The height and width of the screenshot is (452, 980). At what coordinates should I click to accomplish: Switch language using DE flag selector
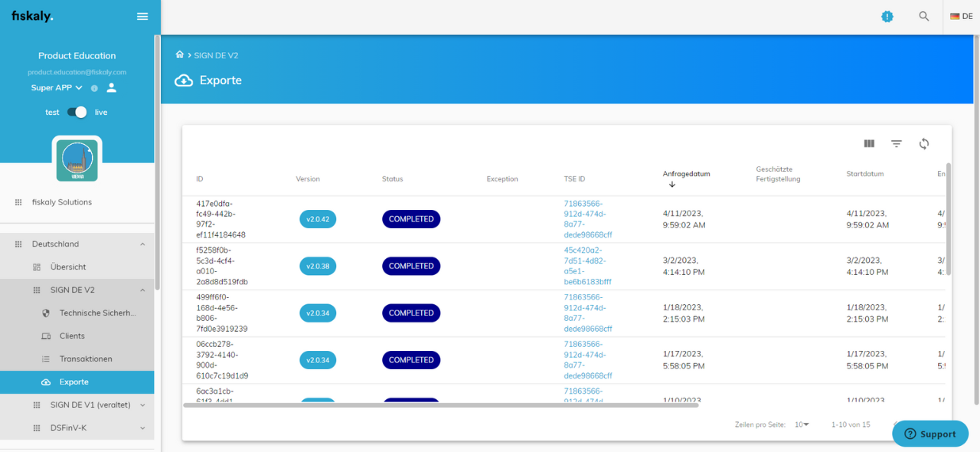coord(962,16)
